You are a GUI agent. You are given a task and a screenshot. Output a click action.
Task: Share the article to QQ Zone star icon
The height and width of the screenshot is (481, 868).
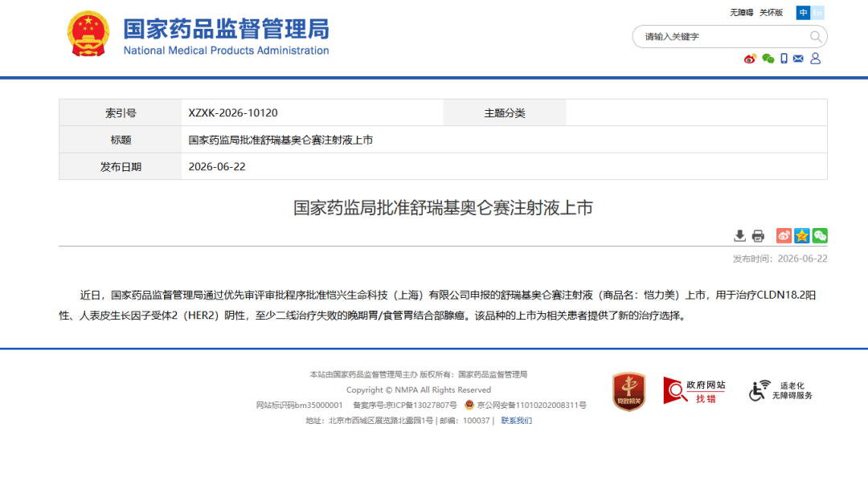pyautogui.click(x=801, y=236)
